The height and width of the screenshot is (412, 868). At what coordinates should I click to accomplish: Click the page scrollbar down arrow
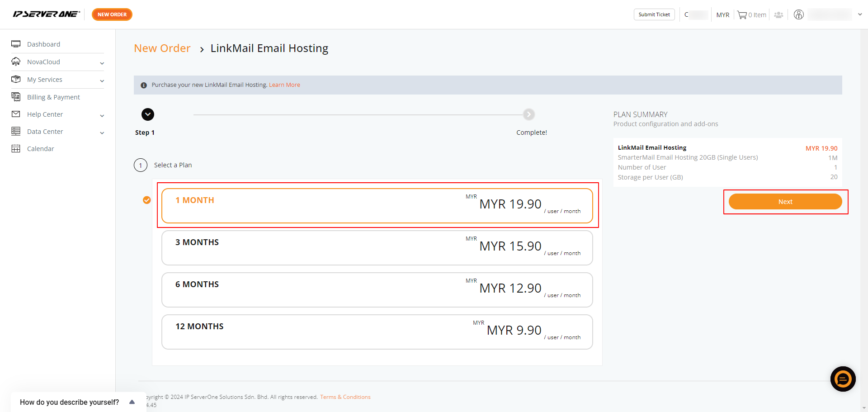click(864, 408)
